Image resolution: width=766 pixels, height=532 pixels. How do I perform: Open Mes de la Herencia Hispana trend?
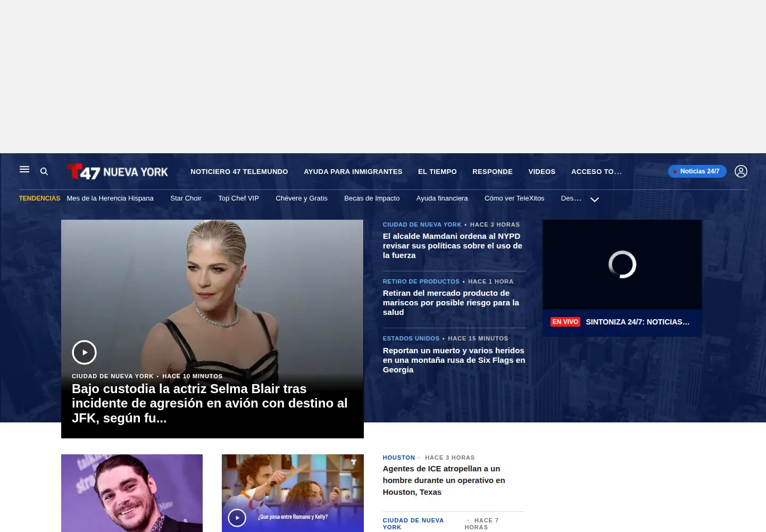pyautogui.click(x=110, y=198)
